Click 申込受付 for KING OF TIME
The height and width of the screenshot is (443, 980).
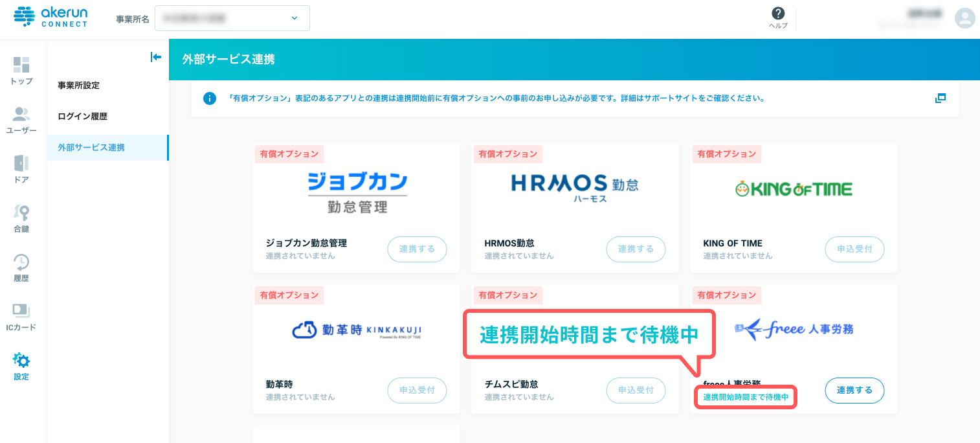[855, 249]
